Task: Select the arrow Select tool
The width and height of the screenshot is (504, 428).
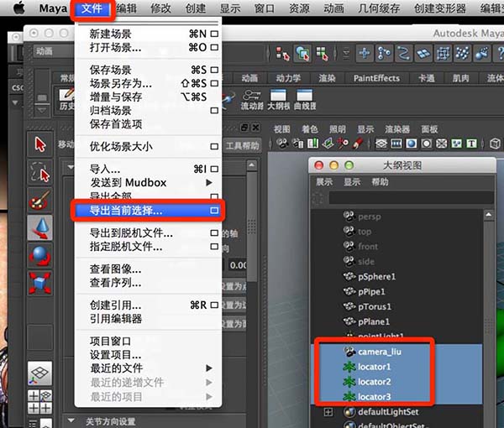Action: 39,144
